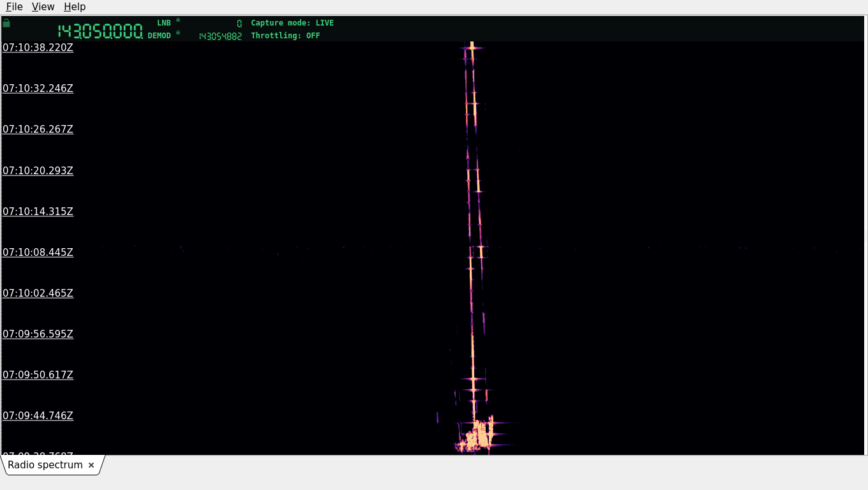The image size is (868, 490).
Task: Select timestamp 07:10:08.445Z in waterfall
Action: tap(38, 252)
